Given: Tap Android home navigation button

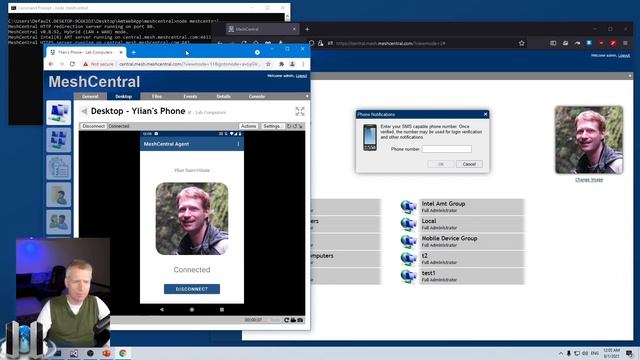Looking at the screenshot, I should (x=192, y=309).
